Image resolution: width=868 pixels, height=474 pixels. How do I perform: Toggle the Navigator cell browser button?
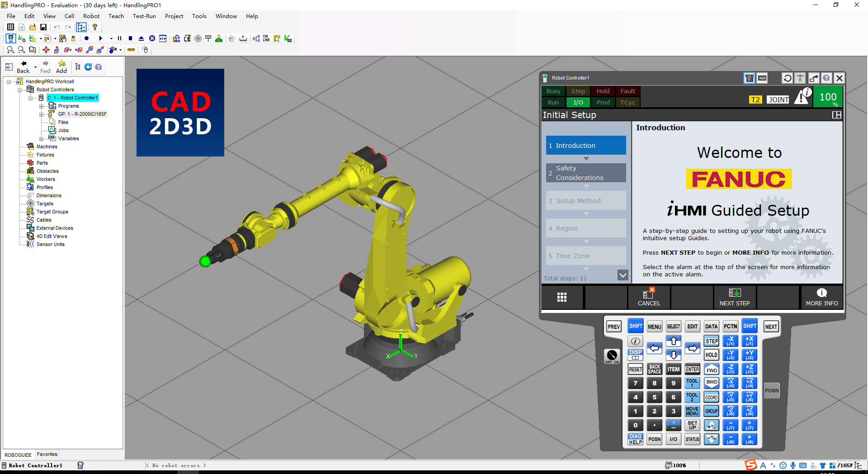81,27
